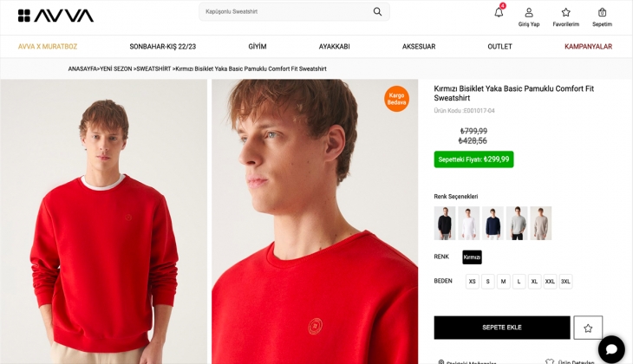Follow the SWEATSHİRT breadcrumb link
This screenshot has width=633, height=364.
pos(153,68)
